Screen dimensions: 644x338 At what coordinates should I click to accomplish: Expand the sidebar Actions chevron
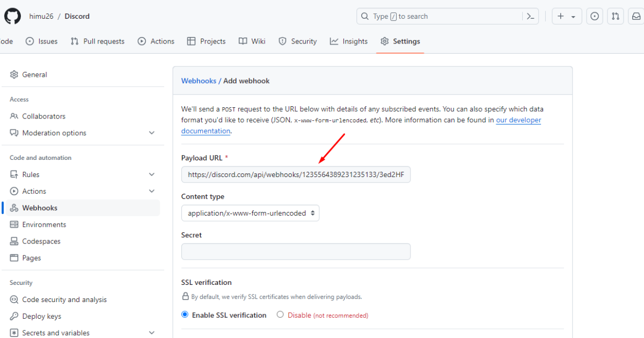[x=151, y=191]
